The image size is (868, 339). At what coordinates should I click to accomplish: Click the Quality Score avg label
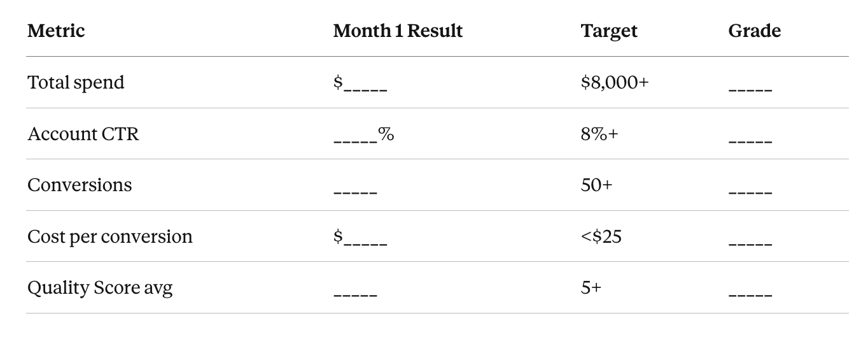point(100,288)
